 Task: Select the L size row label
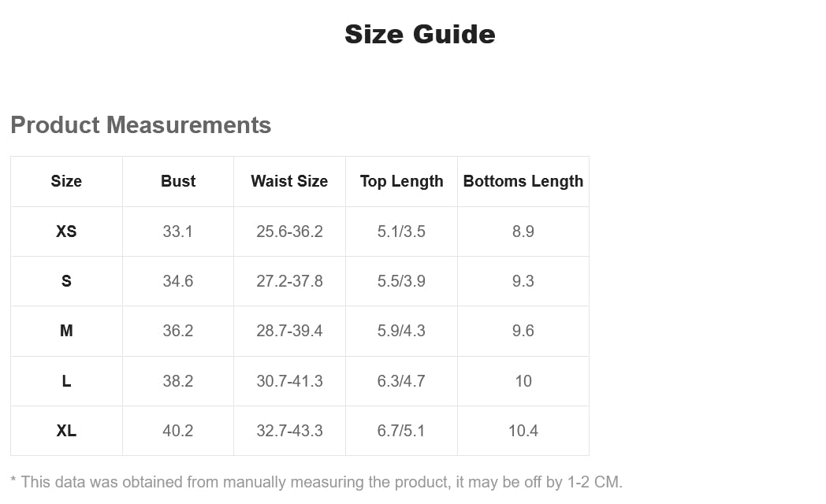click(66, 381)
